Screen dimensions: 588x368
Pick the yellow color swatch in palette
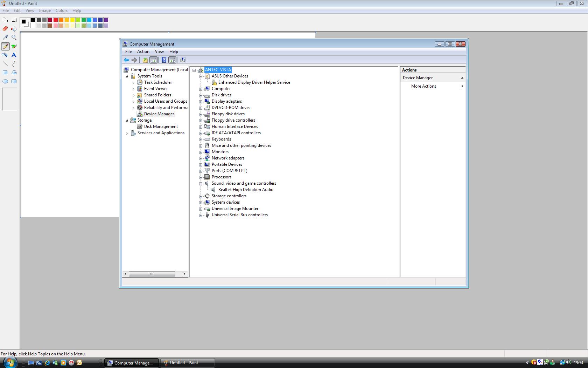point(72,20)
